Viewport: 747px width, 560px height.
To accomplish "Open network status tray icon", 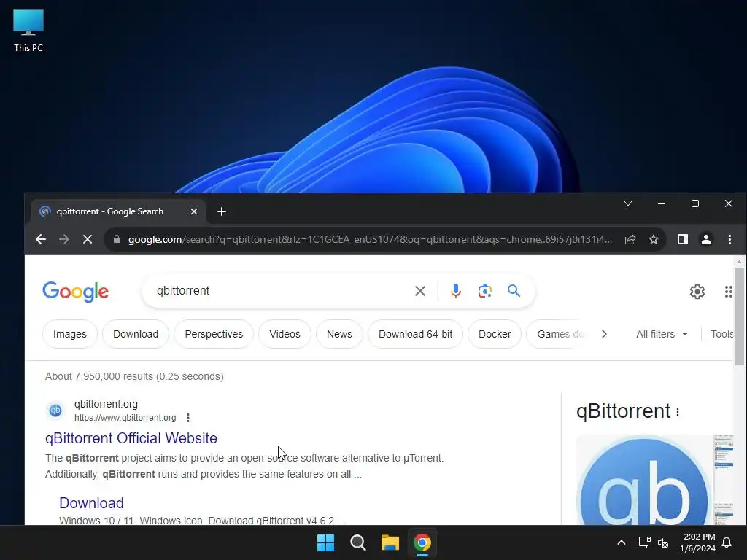I will [645, 542].
